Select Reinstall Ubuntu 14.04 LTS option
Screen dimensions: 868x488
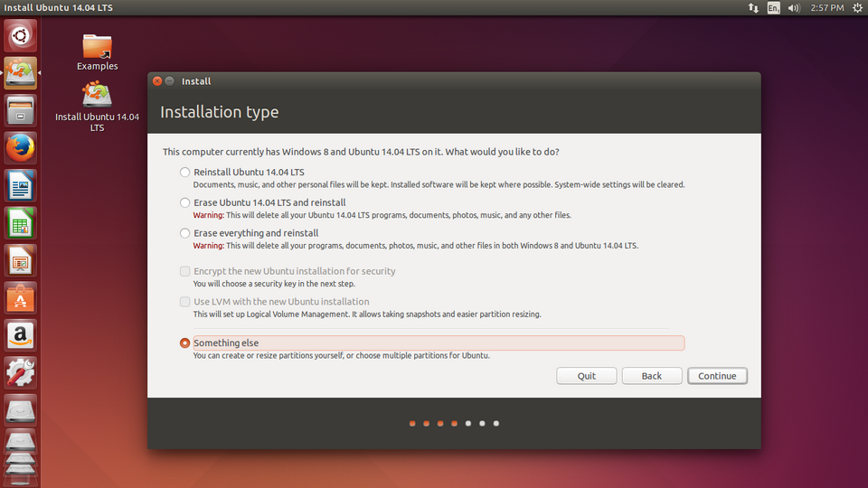pos(184,172)
